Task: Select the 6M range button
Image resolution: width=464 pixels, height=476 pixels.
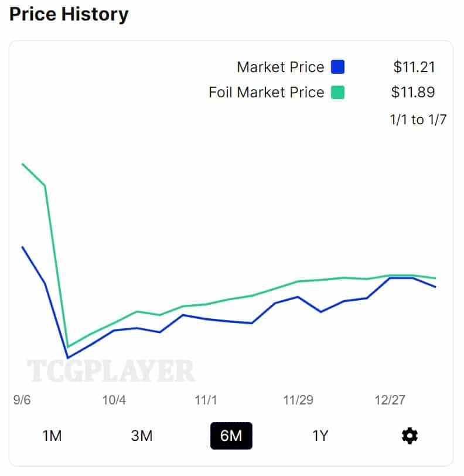Action: 231,436
